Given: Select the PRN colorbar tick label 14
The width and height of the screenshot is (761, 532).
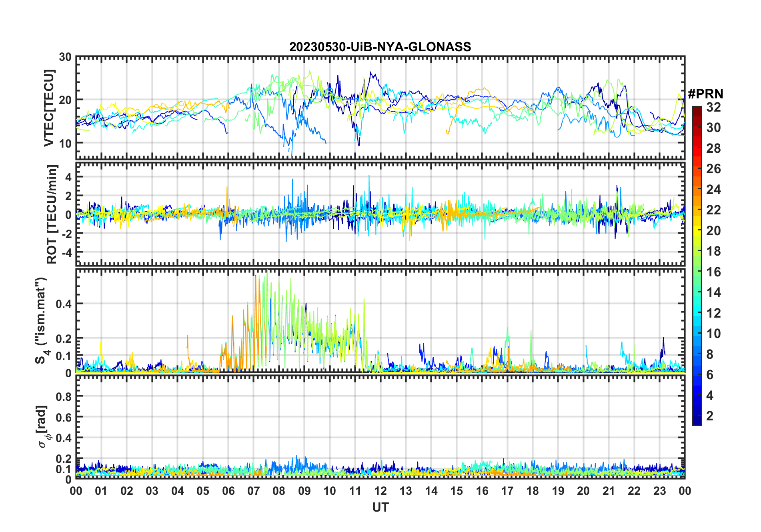Looking at the screenshot, I should coord(713,292).
